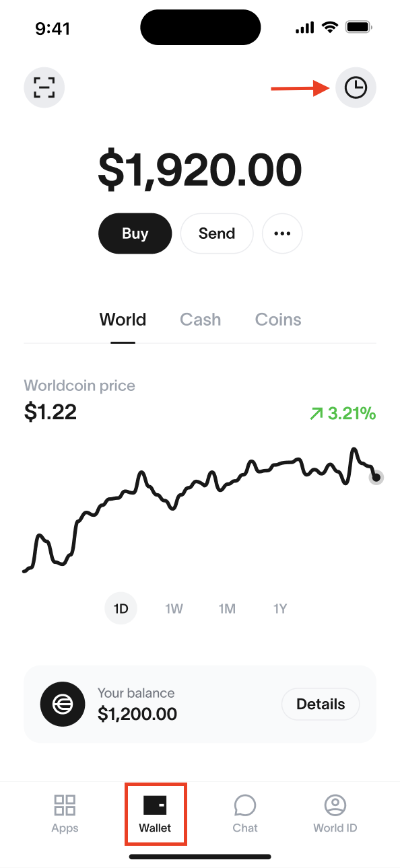Viewport: 400px width, 868px height.
Task: Open the Chat bubble icon
Action: (245, 805)
